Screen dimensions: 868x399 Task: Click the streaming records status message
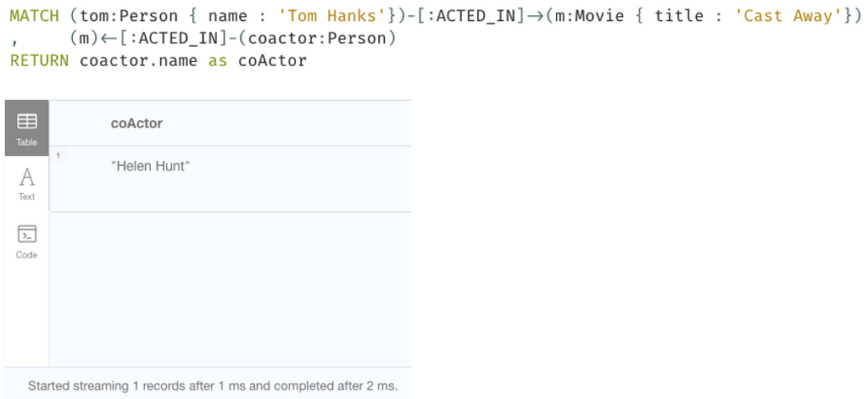pos(213,385)
